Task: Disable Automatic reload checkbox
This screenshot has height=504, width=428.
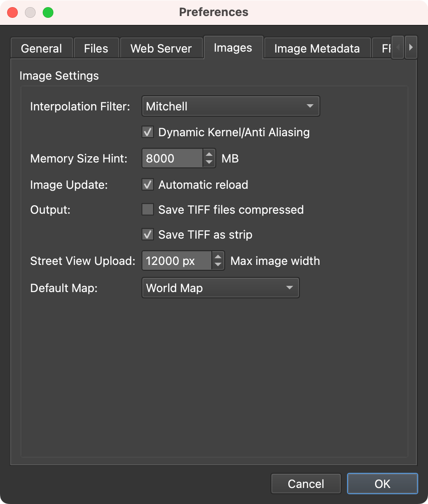Action: 147,185
